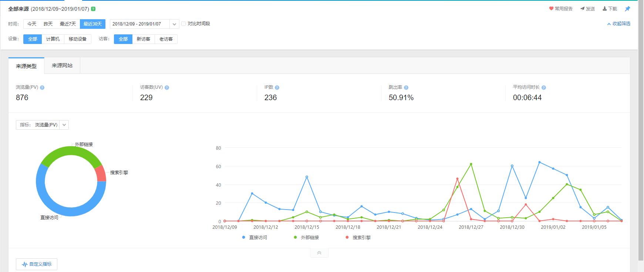Collapse filters via 收起筛选

pos(618,24)
